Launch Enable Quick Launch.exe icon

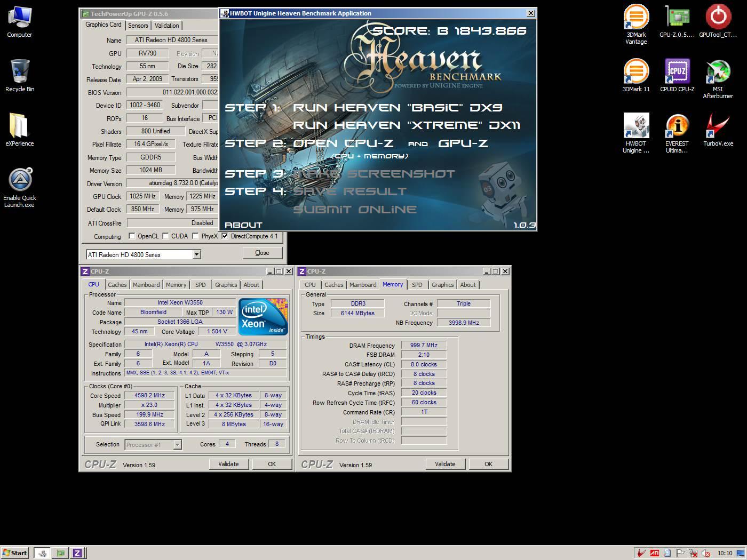coord(19,188)
